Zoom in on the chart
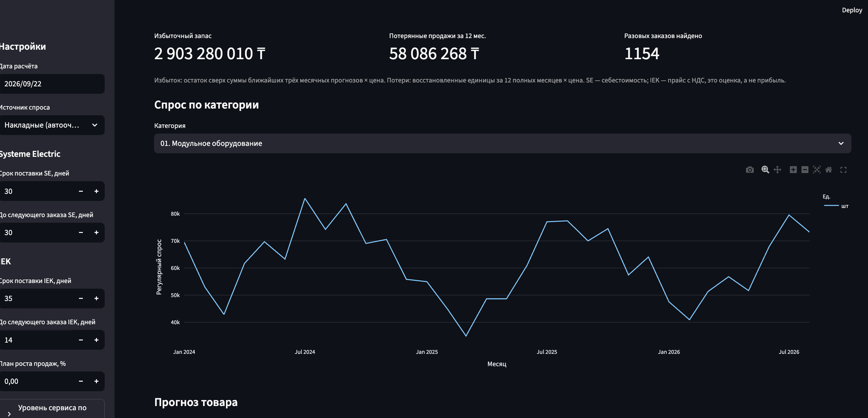The width and height of the screenshot is (868, 418). point(793,170)
